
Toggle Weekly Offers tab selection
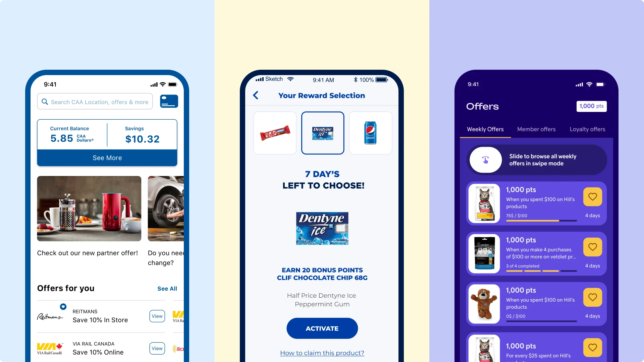click(x=485, y=129)
